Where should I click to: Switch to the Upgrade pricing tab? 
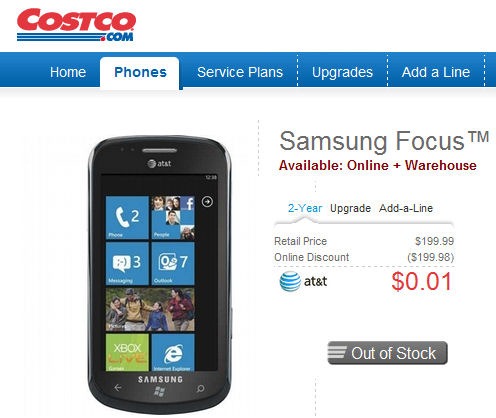pyautogui.click(x=350, y=209)
